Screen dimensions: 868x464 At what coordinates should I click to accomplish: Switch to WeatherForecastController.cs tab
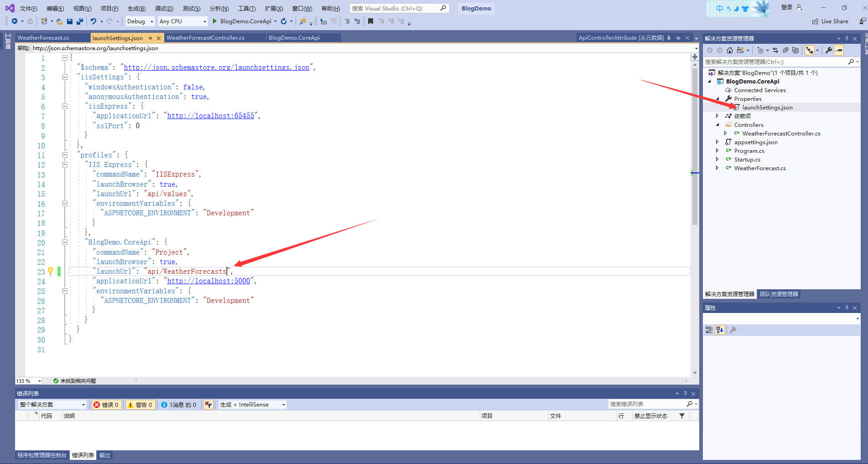[x=205, y=38]
